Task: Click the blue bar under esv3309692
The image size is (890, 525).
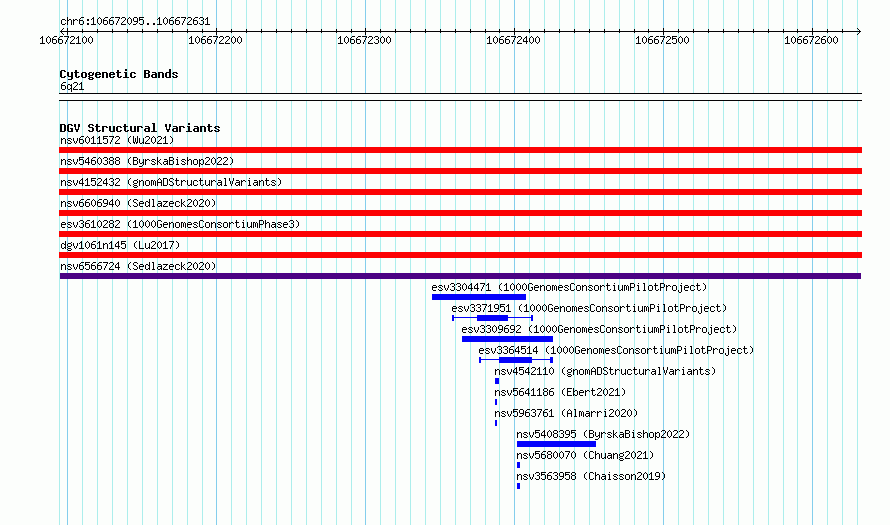Action: point(507,339)
